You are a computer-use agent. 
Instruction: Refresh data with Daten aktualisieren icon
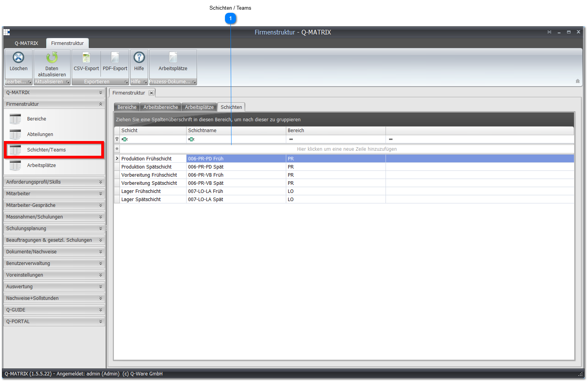(x=52, y=57)
